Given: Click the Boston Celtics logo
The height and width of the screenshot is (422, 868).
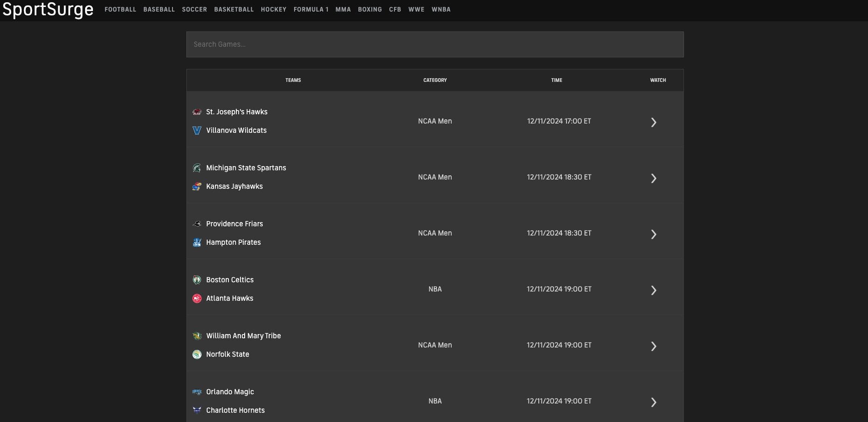Looking at the screenshot, I should (x=197, y=279).
